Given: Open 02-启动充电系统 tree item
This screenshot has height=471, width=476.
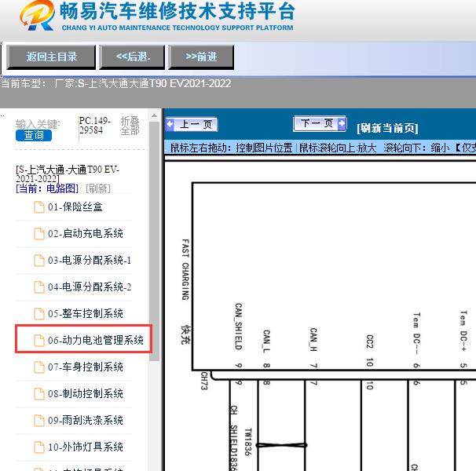Looking at the screenshot, I should pyautogui.click(x=86, y=233).
